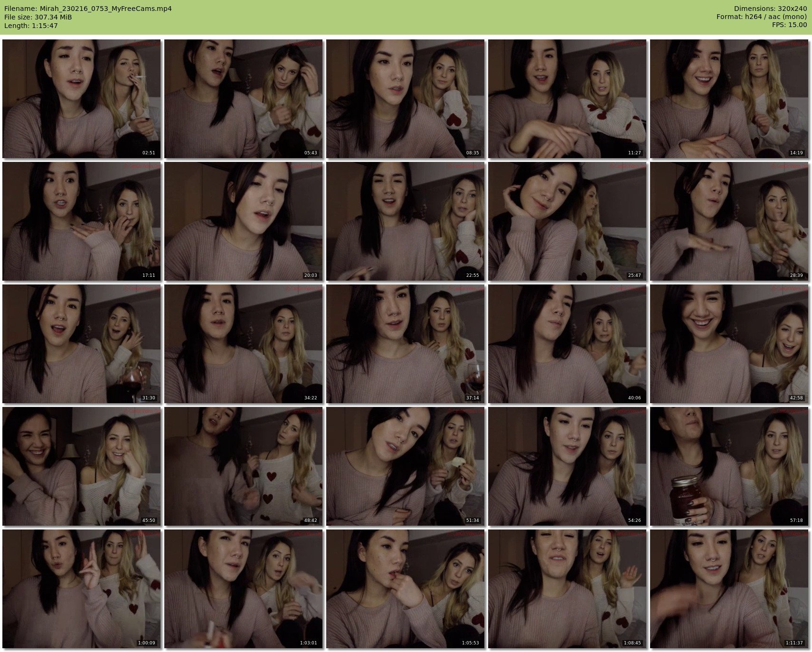
Task: Open the frame timestamped 25:47
Action: click(567, 221)
